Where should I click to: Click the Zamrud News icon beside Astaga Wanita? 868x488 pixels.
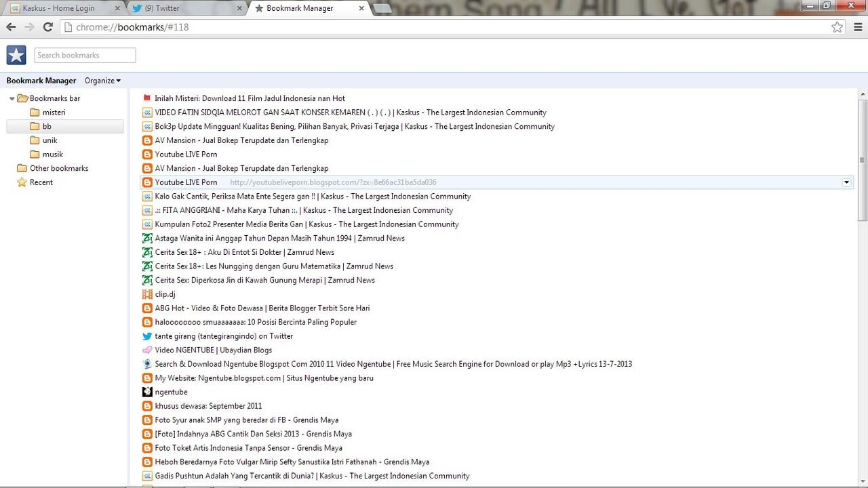pos(147,238)
